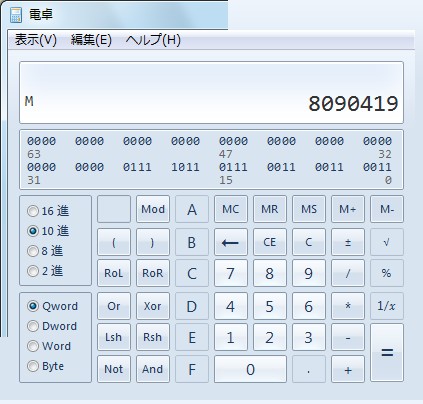Open the ヘルプ(H) menu
Screen dimensions: 423x404
(x=153, y=40)
